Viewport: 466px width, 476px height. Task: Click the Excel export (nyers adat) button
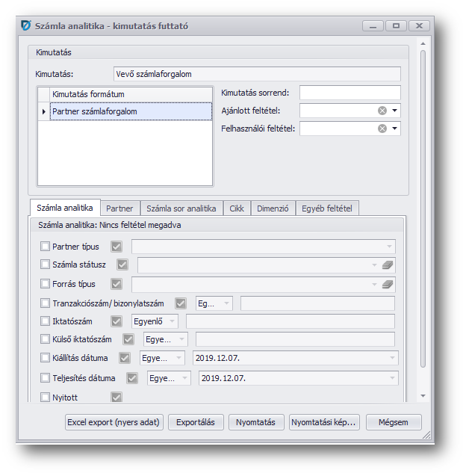pos(114,422)
